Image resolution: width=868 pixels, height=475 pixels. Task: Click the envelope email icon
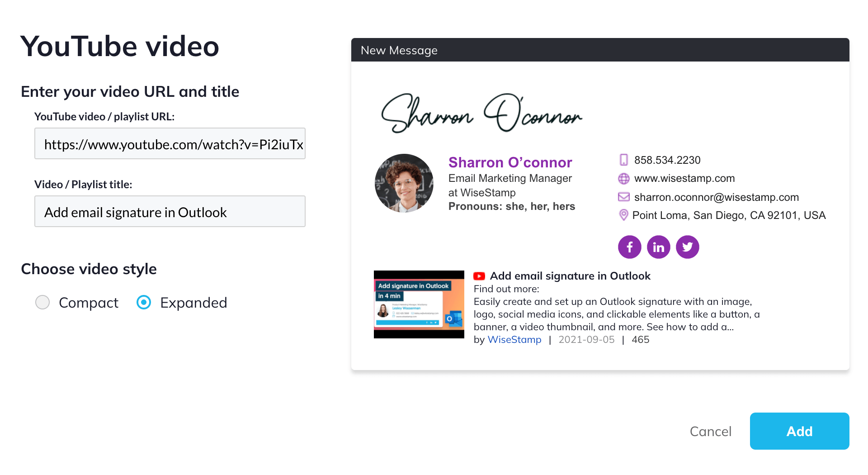click(x=623, y=197)
